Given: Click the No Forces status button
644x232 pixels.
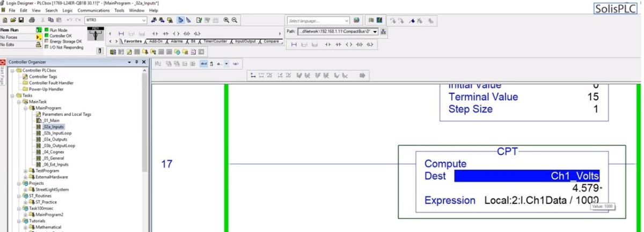Looking at the screenshot, I should tap(18, 38).
